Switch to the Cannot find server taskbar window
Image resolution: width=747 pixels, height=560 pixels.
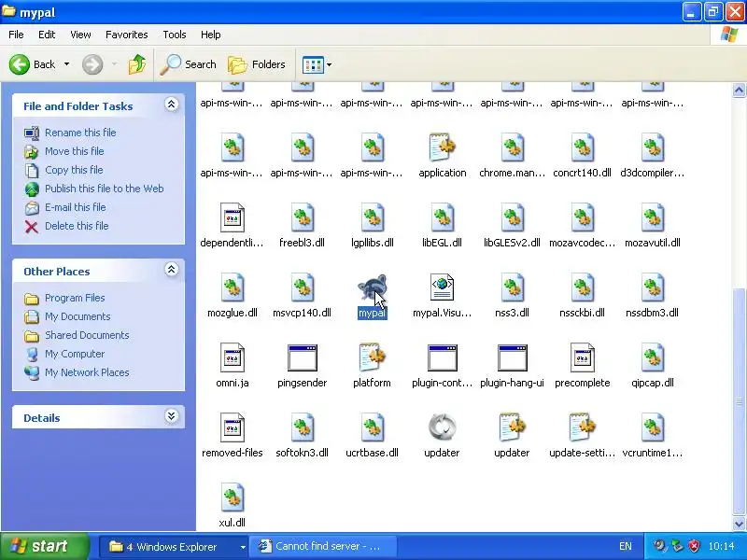point(324,547)
